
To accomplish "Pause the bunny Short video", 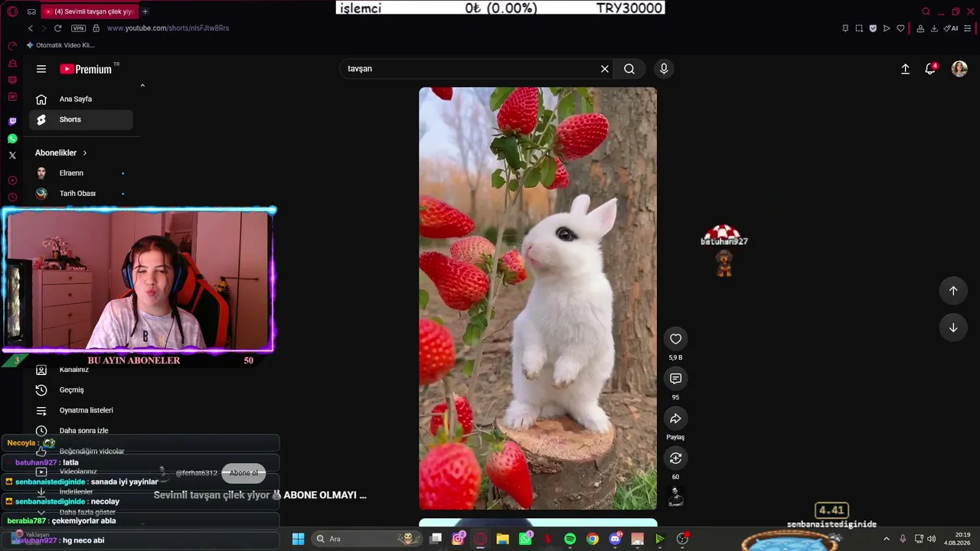I will pos(537,298).
